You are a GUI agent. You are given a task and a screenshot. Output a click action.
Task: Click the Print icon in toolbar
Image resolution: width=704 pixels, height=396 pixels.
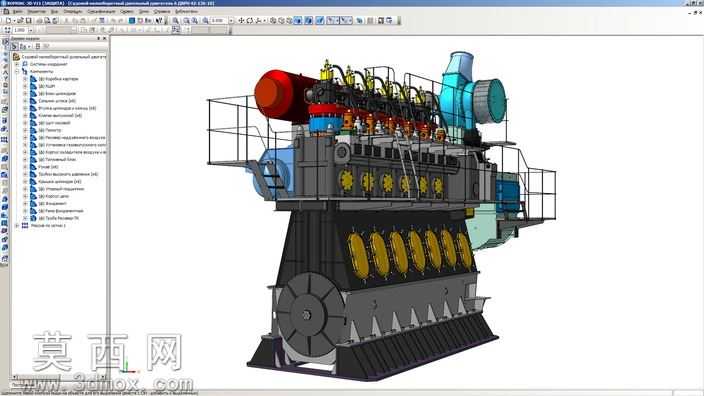40,20
